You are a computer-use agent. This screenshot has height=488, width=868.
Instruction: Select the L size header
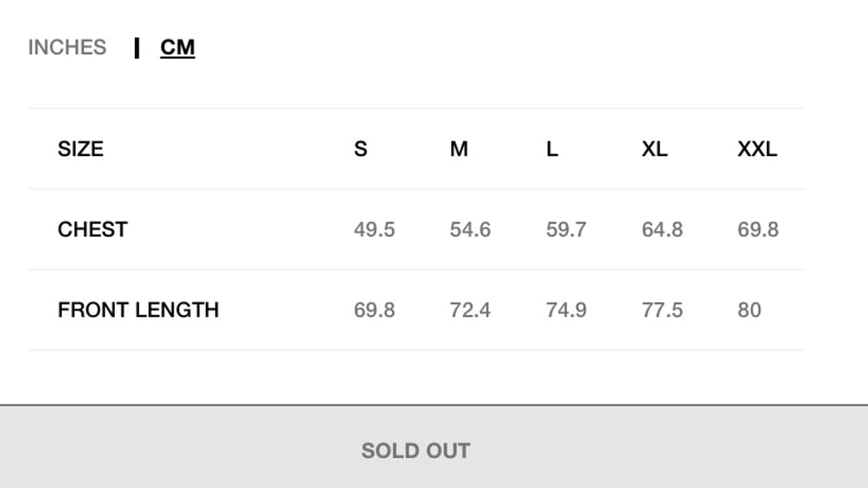[x=552, y=149]
